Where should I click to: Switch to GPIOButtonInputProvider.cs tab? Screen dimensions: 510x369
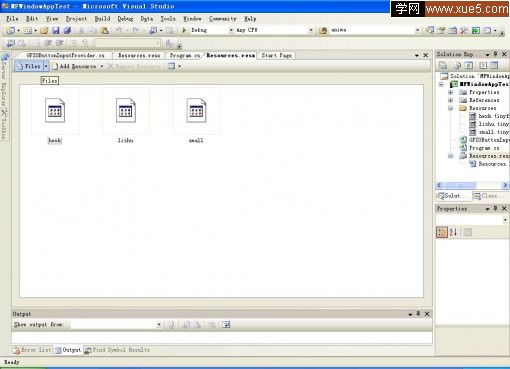65,55
